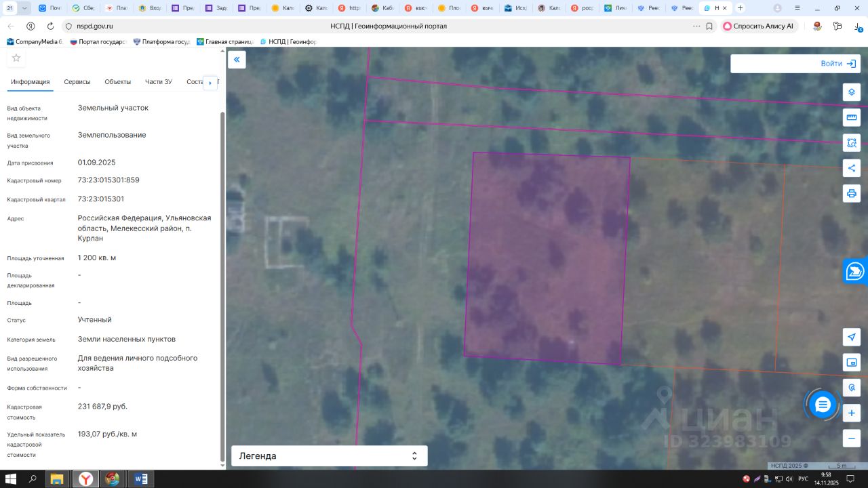Click the share map icon

point(852,168)
